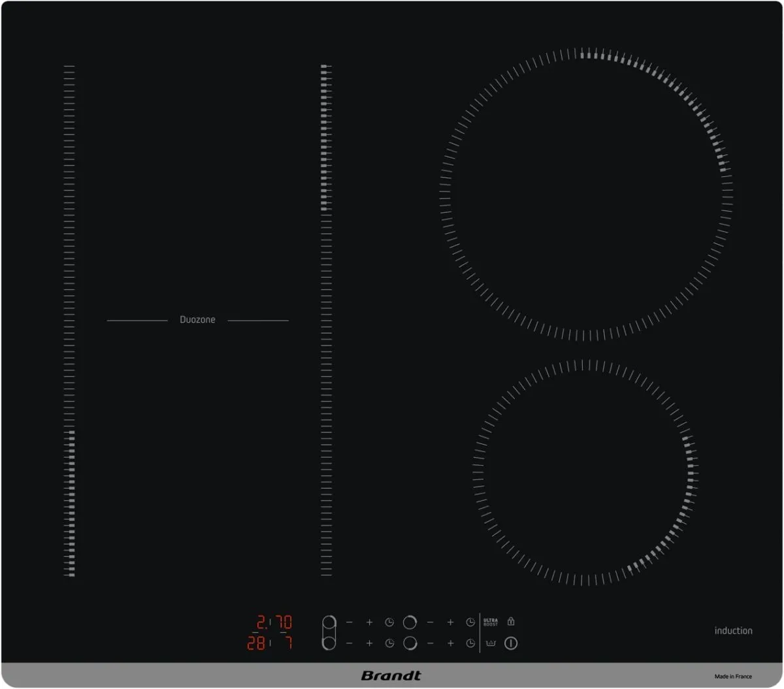Increase power on the rear-left zone

[369, 622]
